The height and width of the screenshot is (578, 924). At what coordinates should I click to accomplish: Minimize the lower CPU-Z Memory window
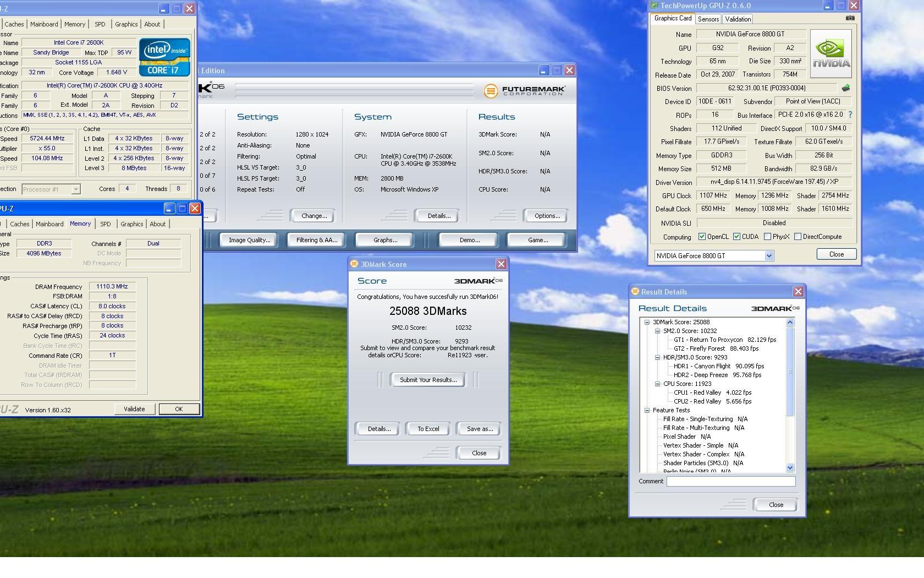pos(169,209)
